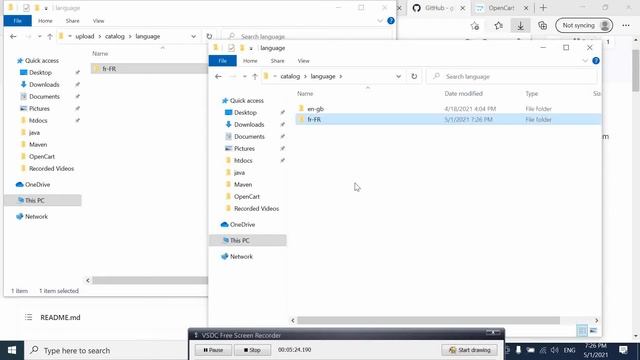Stop the VSDC screen recording
640x360 pixels.
tap(252, 350)
